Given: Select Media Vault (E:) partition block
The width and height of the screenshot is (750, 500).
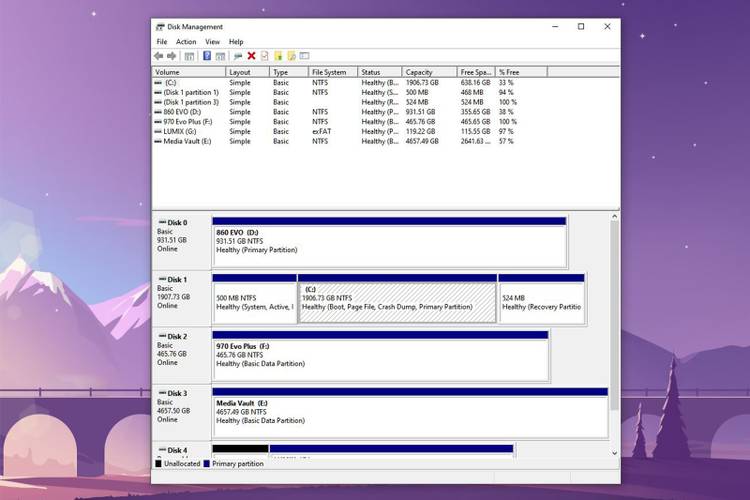Looking at the screenshot, I should tap(410, 412).
